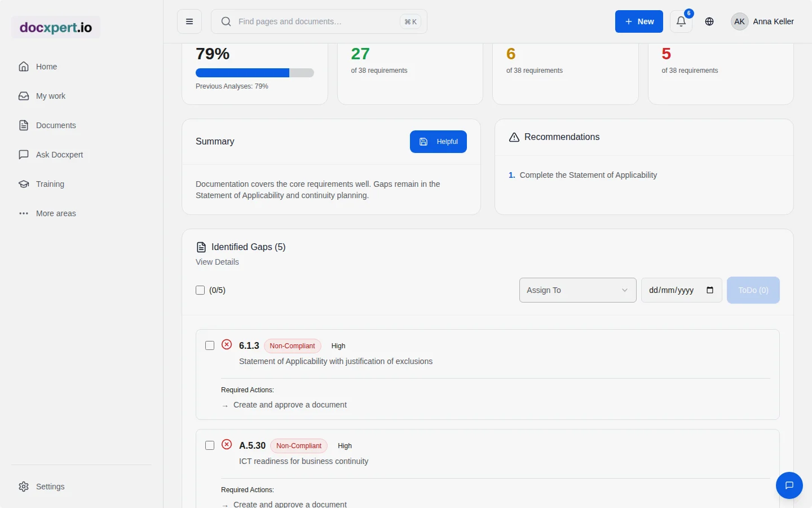The width and height of the screenshot is (812, 508).
Task: Click the Non-Compliant badge on A.5.30
Action: (299, 446)
